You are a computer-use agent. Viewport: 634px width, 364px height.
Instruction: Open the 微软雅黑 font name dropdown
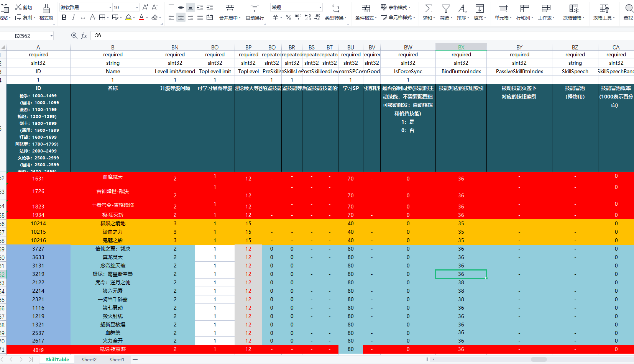(110, 7)
